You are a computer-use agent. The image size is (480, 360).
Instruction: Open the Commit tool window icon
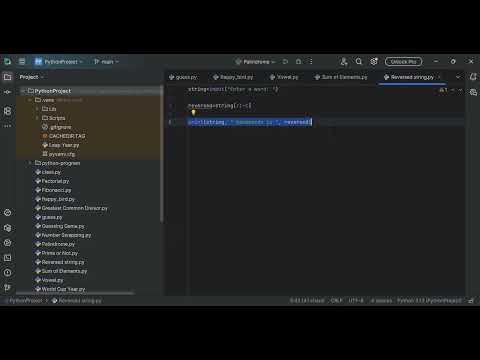click(7, 92)
